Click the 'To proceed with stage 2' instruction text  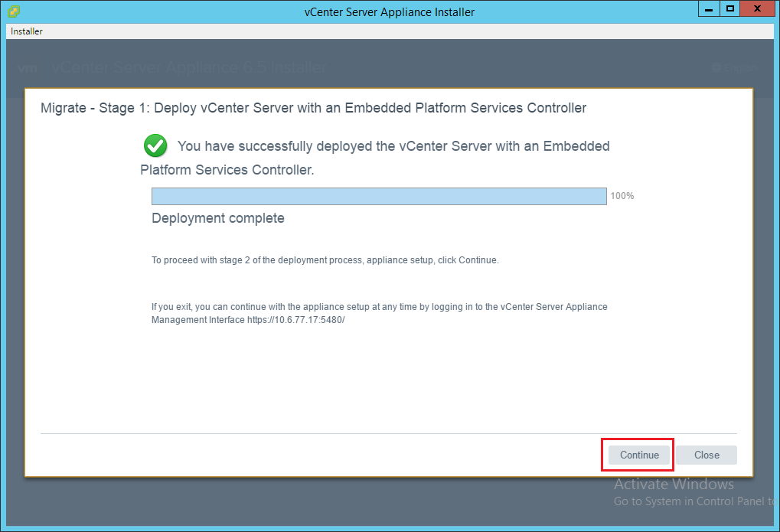click(x=325, y=260)
